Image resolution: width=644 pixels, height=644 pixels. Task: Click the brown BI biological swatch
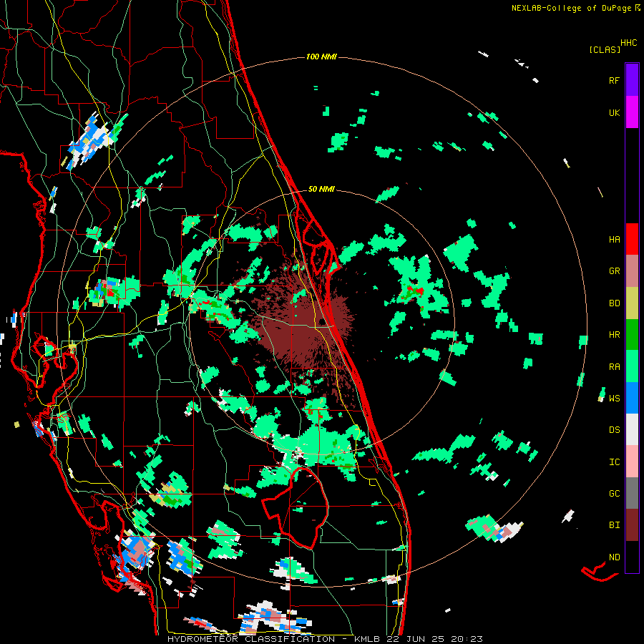pos(632,525)
